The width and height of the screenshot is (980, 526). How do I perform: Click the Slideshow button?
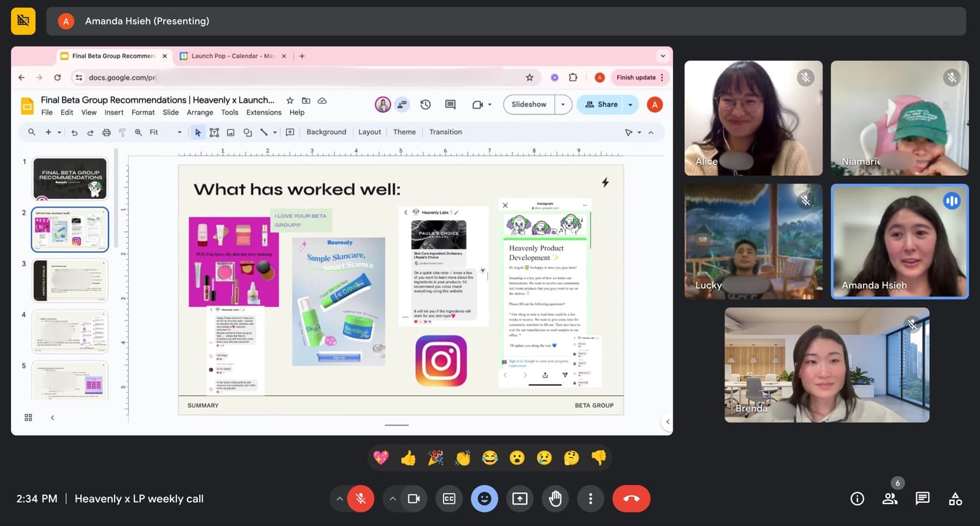[x=529, y=105]
